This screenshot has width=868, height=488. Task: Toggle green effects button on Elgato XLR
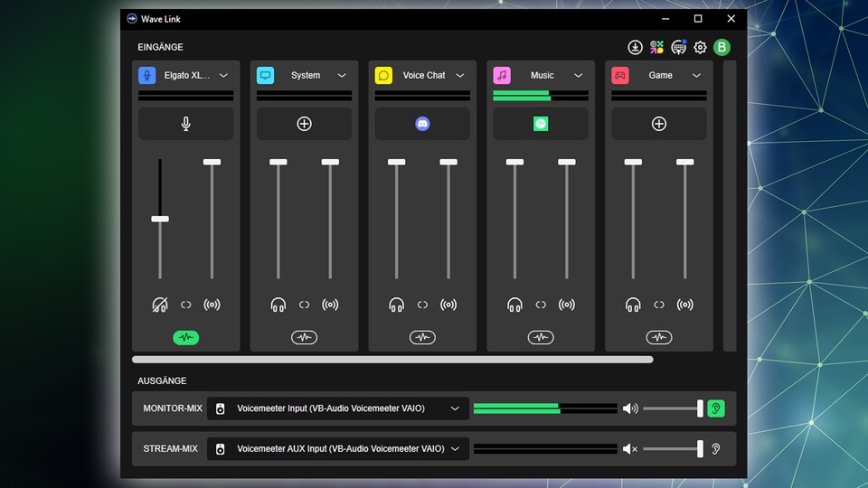186,337
